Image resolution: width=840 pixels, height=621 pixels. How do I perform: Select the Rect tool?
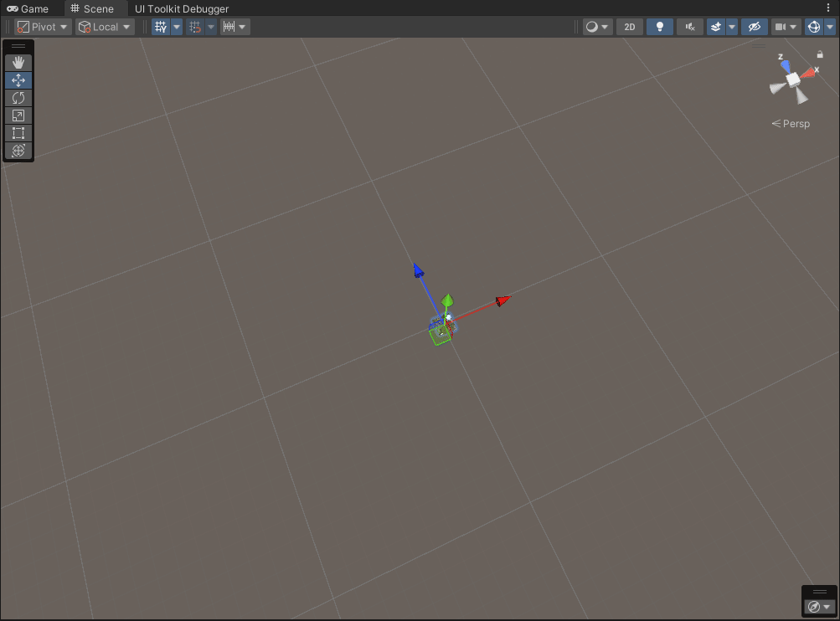[18, 133]
